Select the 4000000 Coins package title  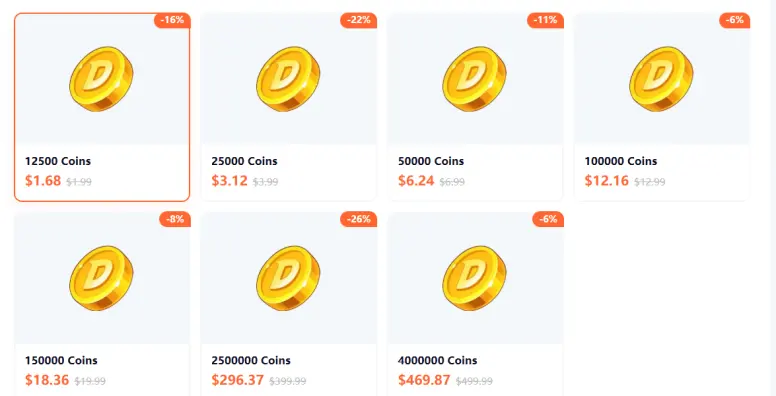pos(437,360)
